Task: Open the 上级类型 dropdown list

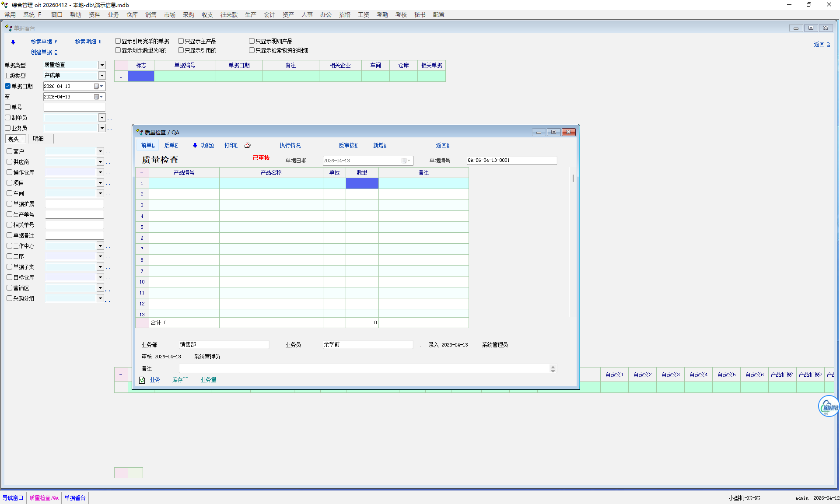Action: 102,76
